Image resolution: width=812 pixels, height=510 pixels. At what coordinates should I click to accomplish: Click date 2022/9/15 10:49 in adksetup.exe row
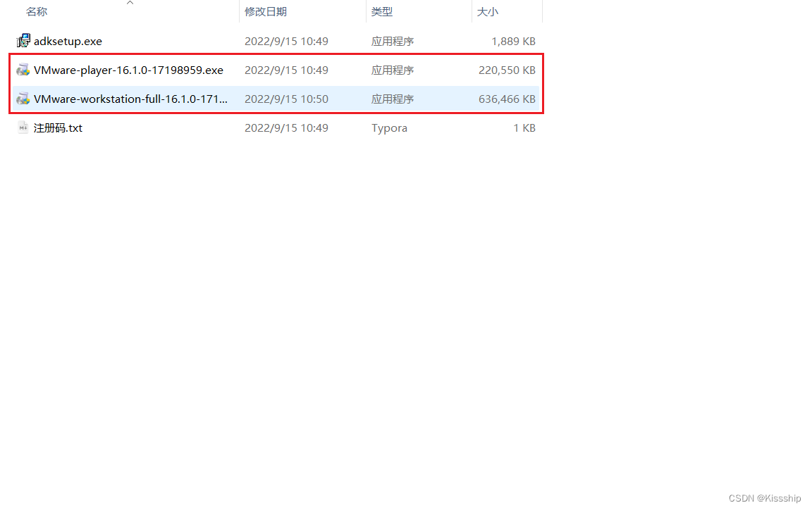coord(286,42)
